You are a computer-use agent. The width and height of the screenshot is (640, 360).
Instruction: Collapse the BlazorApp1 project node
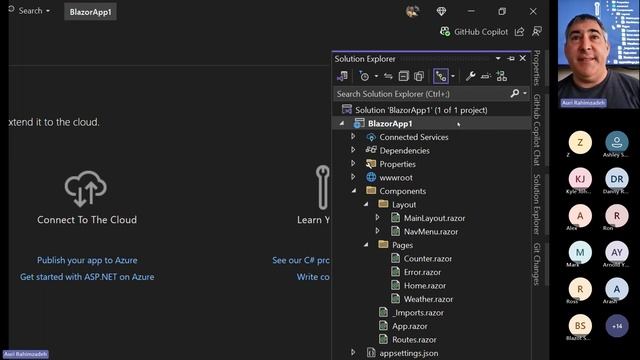click(x=342, y=123)
